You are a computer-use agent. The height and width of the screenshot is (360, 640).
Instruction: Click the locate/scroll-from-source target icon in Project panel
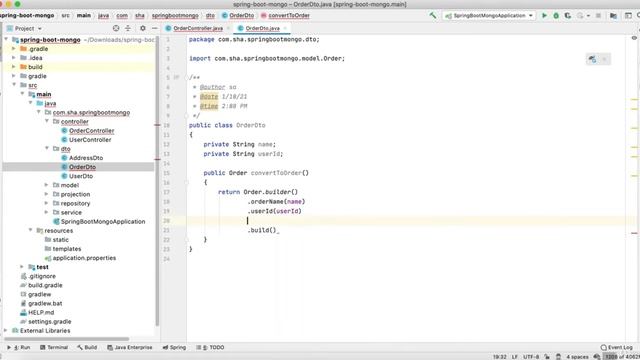(116, 28)
